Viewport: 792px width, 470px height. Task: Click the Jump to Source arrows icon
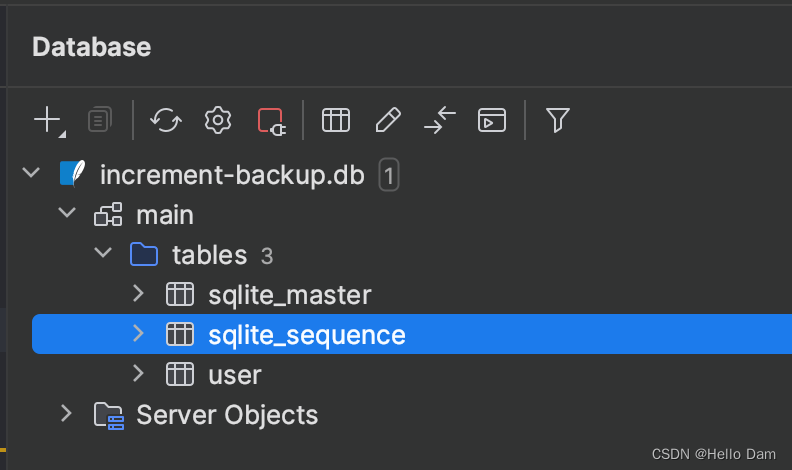coord(440,120)
